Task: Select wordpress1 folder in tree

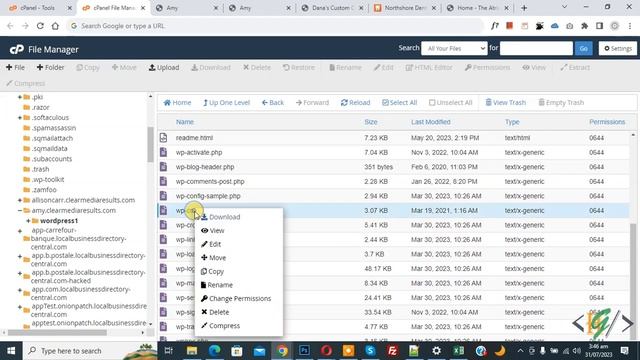Action: (59, 221)
